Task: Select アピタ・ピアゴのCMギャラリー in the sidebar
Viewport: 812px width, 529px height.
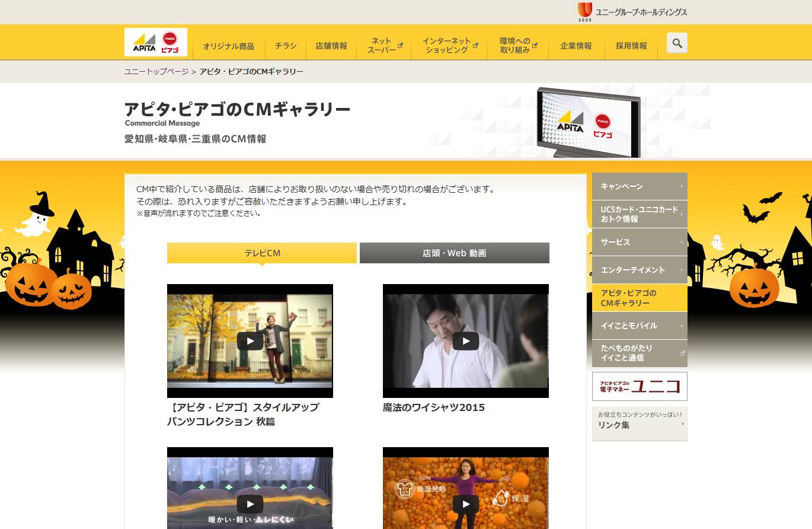Action: (640, 298)
